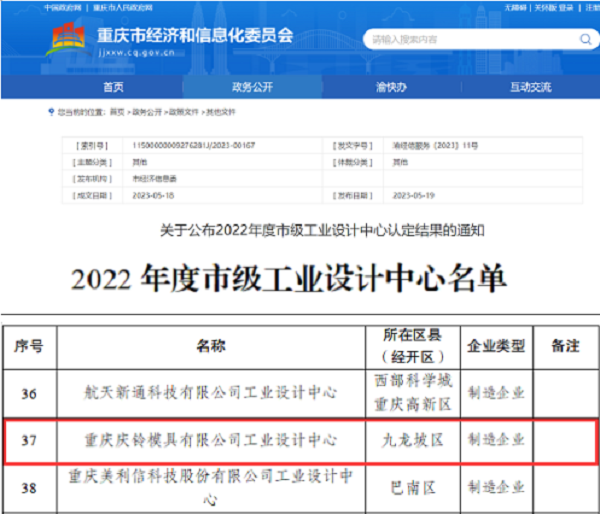Open the 互动交流 navigation tab

[x=530, y=87]
